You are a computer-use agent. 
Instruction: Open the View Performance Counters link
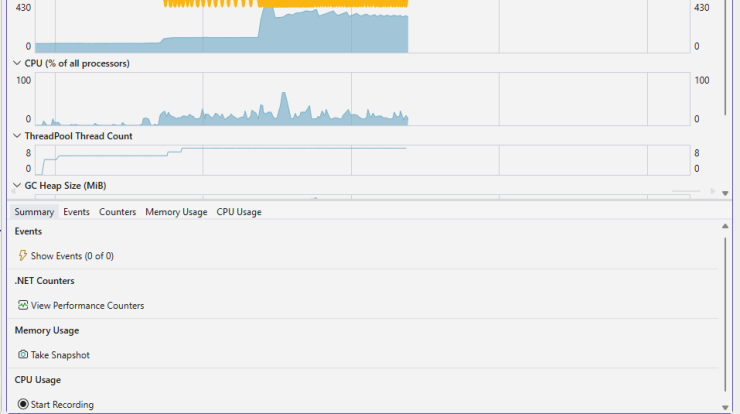click(87, 305)
